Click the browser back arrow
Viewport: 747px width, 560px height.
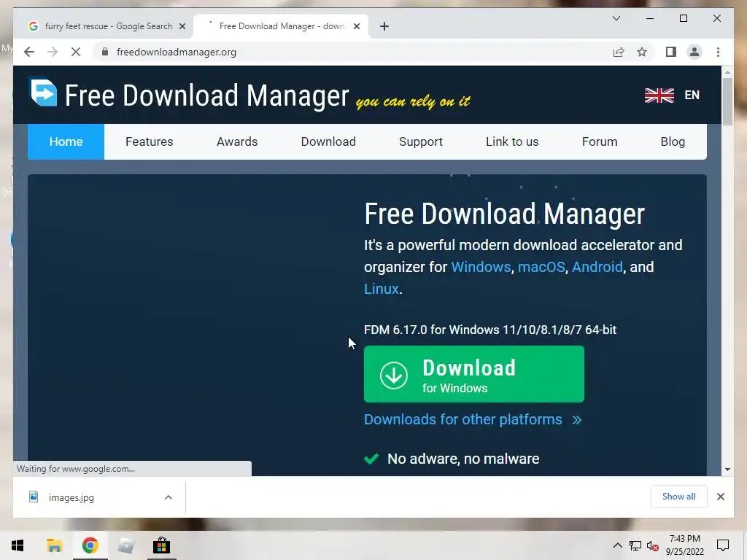pyautogui.click(x=29, y=52)
